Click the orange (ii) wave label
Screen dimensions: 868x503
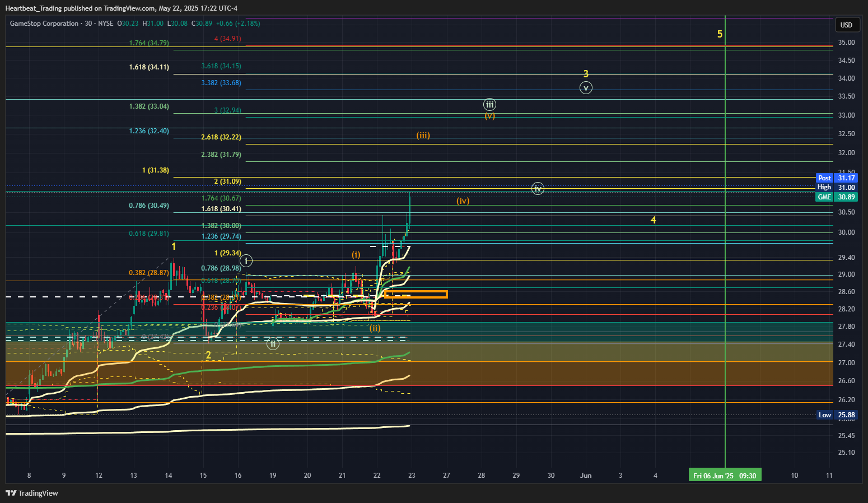[375, 328]
